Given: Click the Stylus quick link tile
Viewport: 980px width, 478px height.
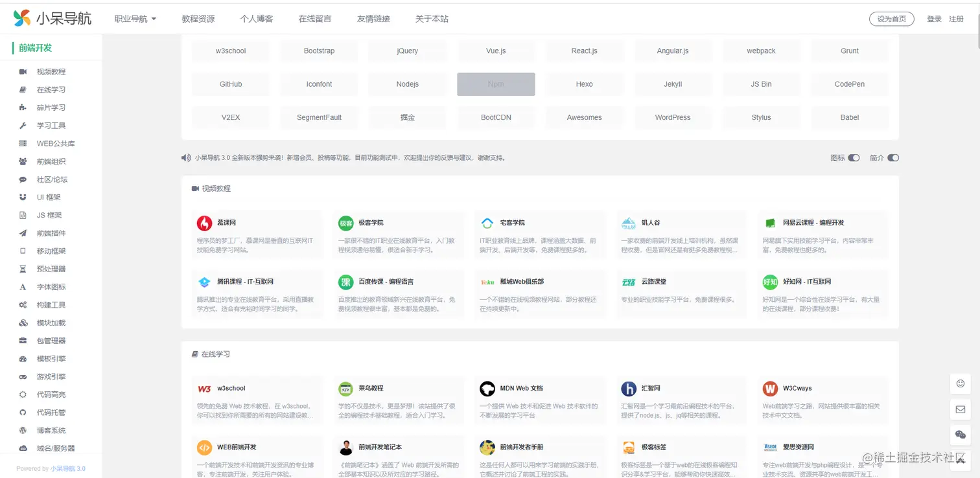Looking at the screenshot, I should 761,117.
